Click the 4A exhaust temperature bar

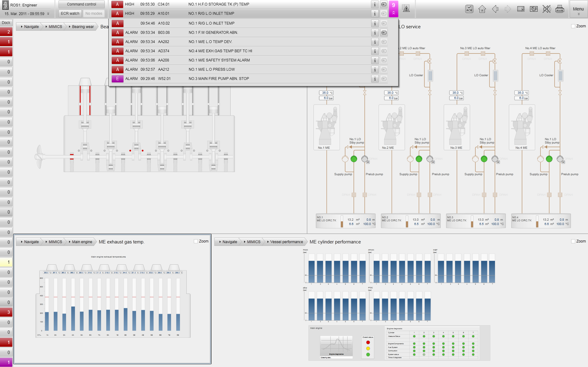click(73, 318)
